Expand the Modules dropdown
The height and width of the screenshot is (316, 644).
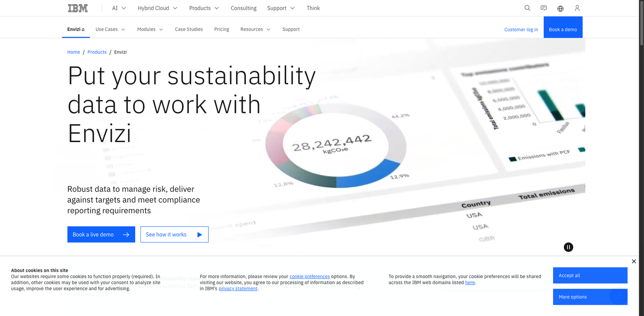pyautogui.click(x=150, y=29)
